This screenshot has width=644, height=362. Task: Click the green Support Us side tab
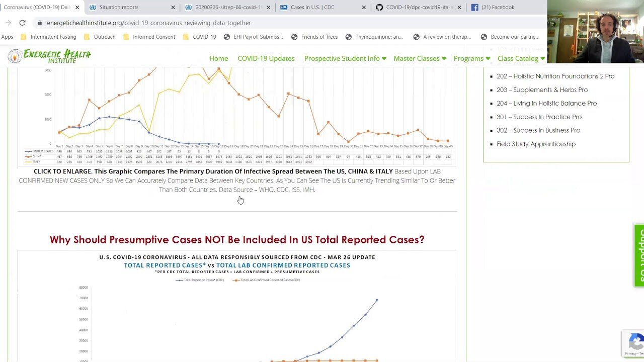tap(639, 255)
